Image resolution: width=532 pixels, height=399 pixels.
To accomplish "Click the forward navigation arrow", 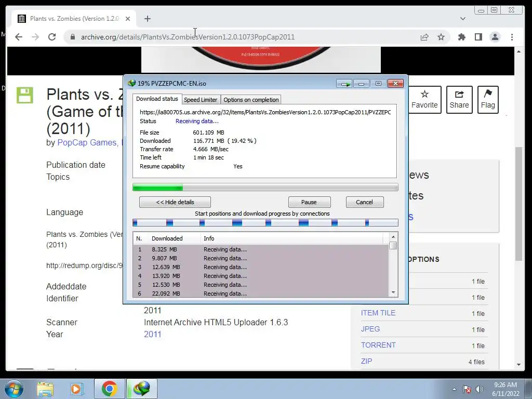I will pos(35,37).
